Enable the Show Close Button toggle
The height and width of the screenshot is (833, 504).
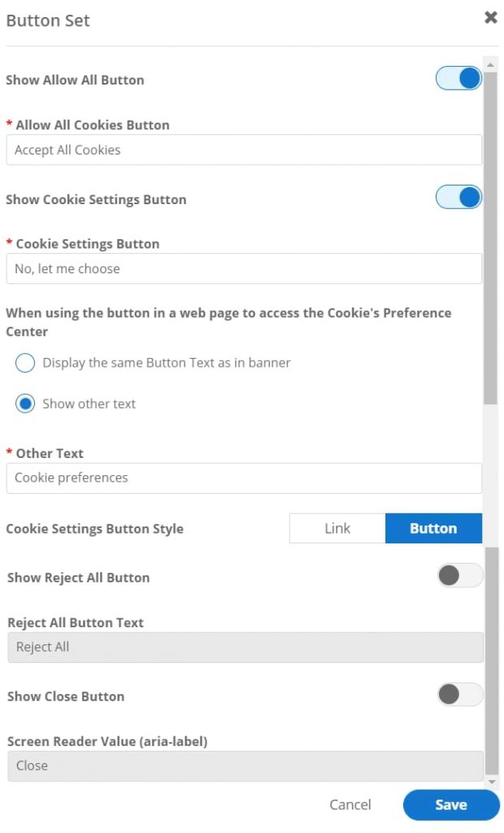point(459,695)
